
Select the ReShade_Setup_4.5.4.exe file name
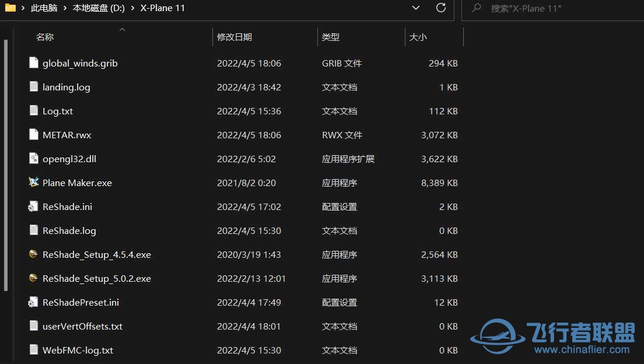pos(97,255)
